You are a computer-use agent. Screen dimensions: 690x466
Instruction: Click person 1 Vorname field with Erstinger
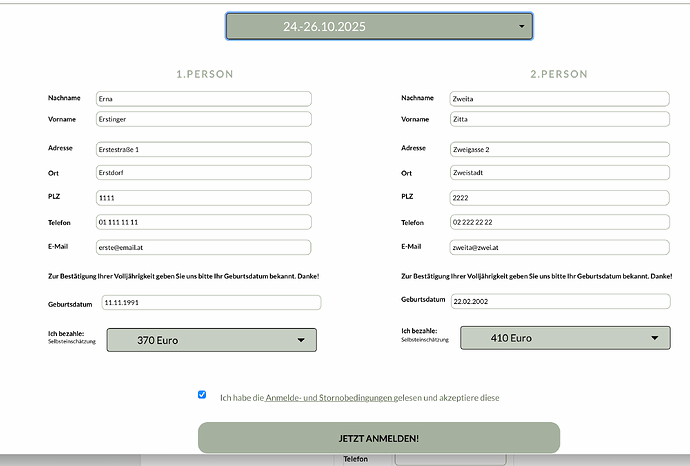[x=203, y=119]
